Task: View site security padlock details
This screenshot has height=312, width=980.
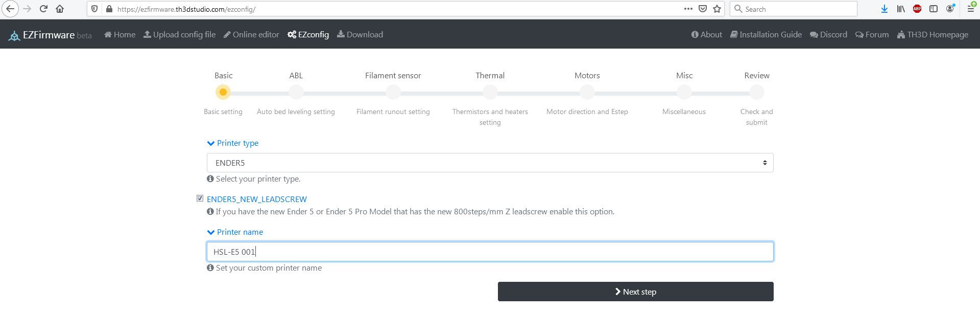Action: (108, 9)
